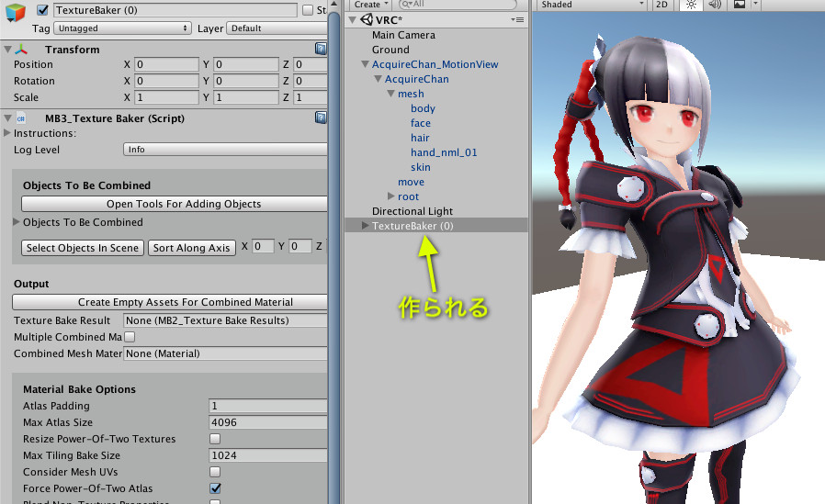Click Select Objects In Scene button

pos(83,248)
